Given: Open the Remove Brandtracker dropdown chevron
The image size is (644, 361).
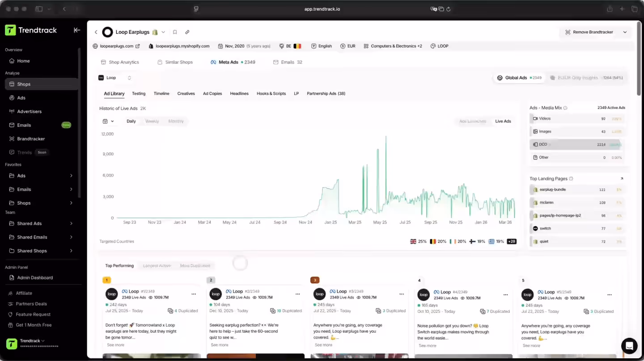Looking at the screenshot, I should [x=625, y=32].
